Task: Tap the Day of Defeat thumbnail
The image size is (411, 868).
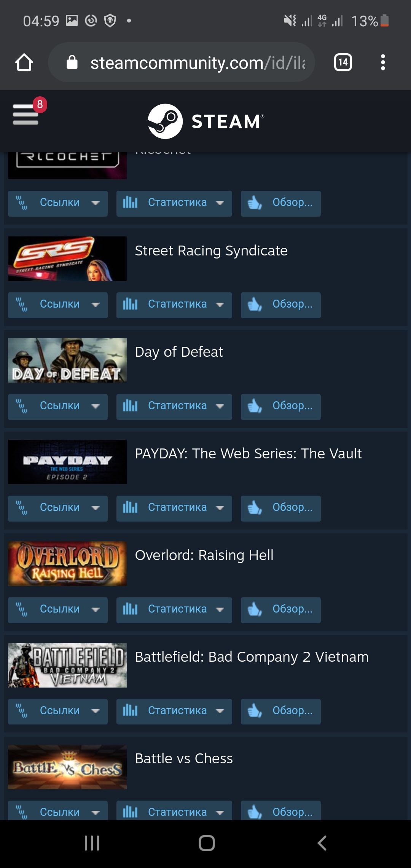Action: 67,360
